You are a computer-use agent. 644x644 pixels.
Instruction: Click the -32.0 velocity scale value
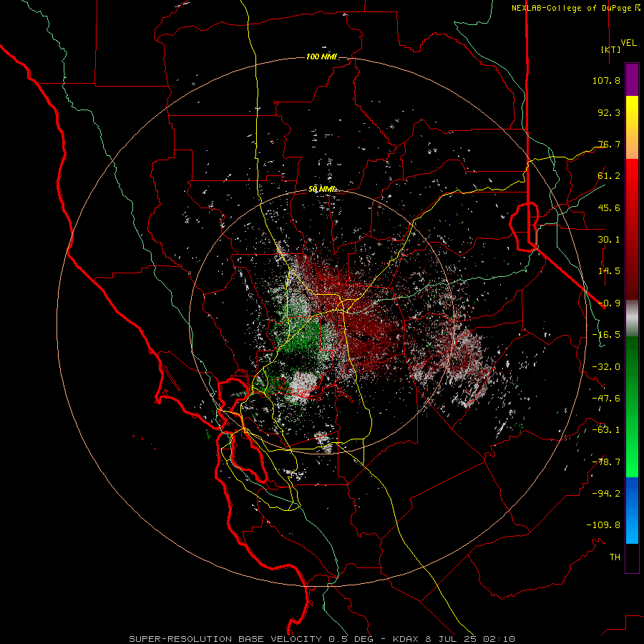(x=606, y=367)
